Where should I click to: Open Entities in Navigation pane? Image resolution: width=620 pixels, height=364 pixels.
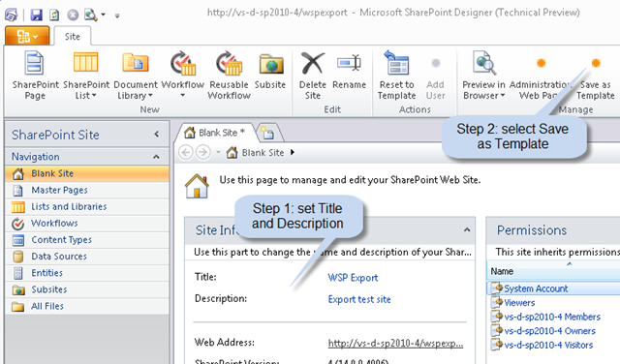(87, 273)
